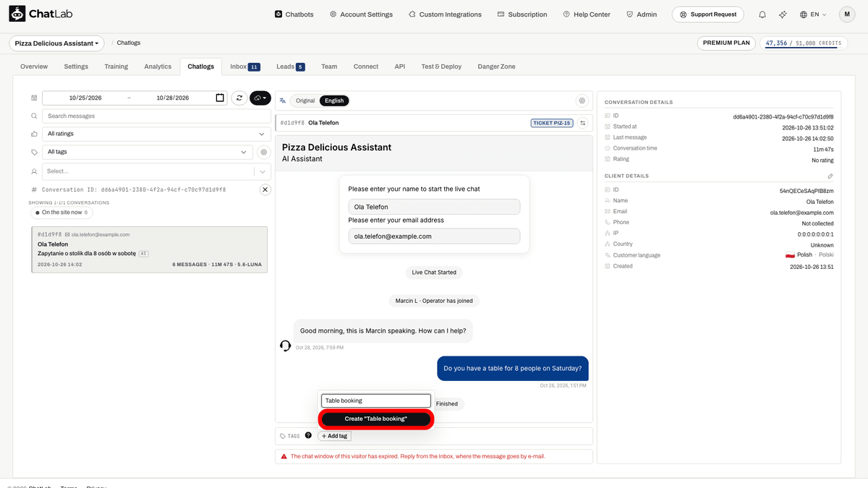Click the tag icon beside the TAGS label
868x488 pixels.
(x=283, y=436)
